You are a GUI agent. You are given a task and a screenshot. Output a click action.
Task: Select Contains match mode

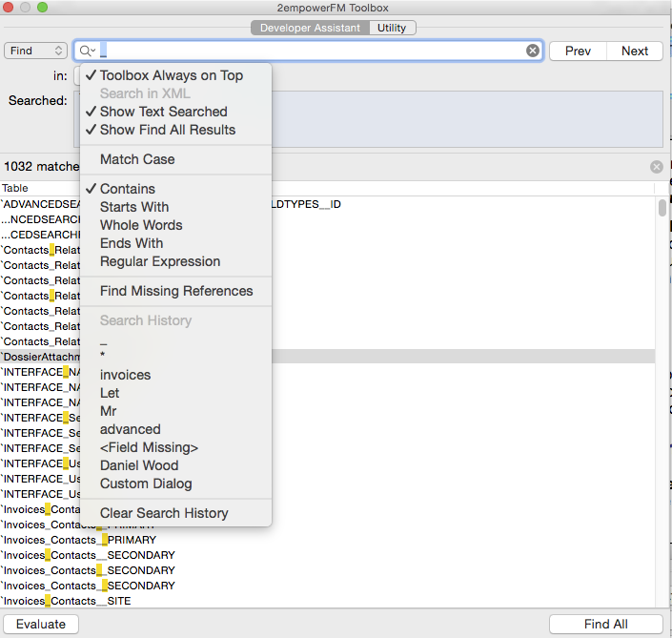click(175, 189)
